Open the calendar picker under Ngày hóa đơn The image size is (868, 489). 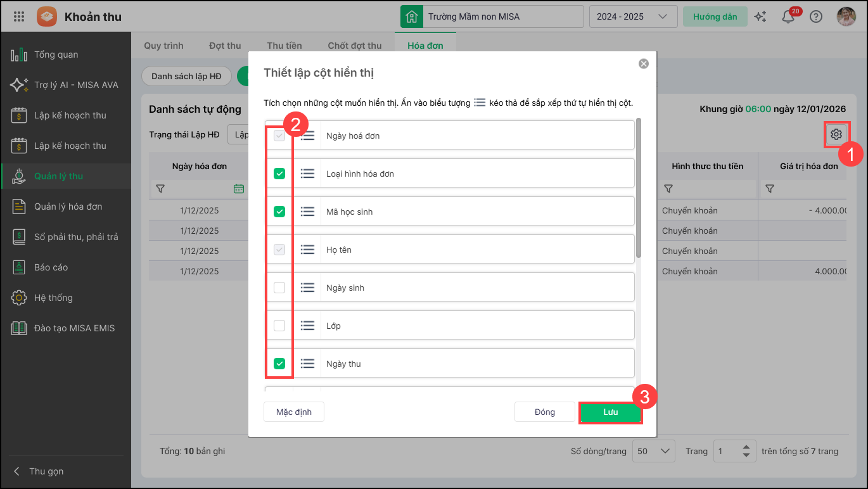click(238, 189)
